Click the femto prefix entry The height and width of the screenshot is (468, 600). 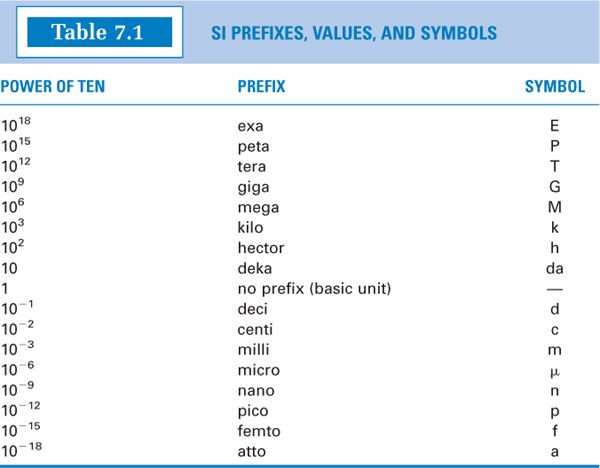pyautogui.click(x=257, y=431)
